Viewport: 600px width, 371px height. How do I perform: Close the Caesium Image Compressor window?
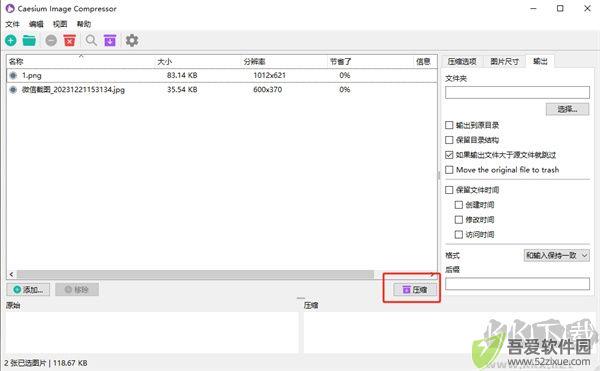tap(587, 8)
